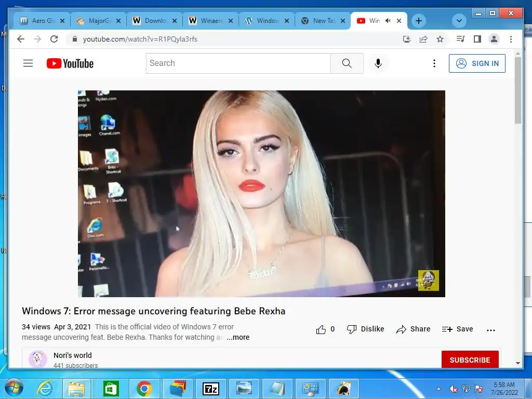Go back with the browser back arrow
532x399 pixels.
(21, 39)
